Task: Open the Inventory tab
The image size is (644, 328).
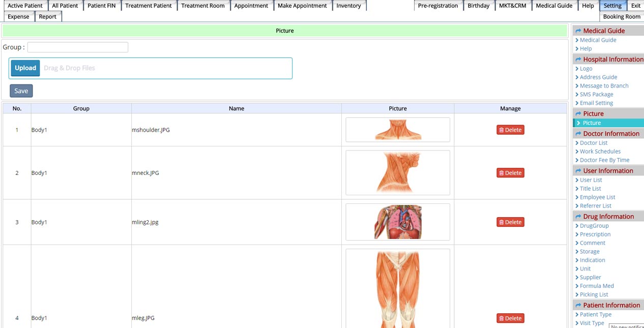Action: tap(348, 6)
